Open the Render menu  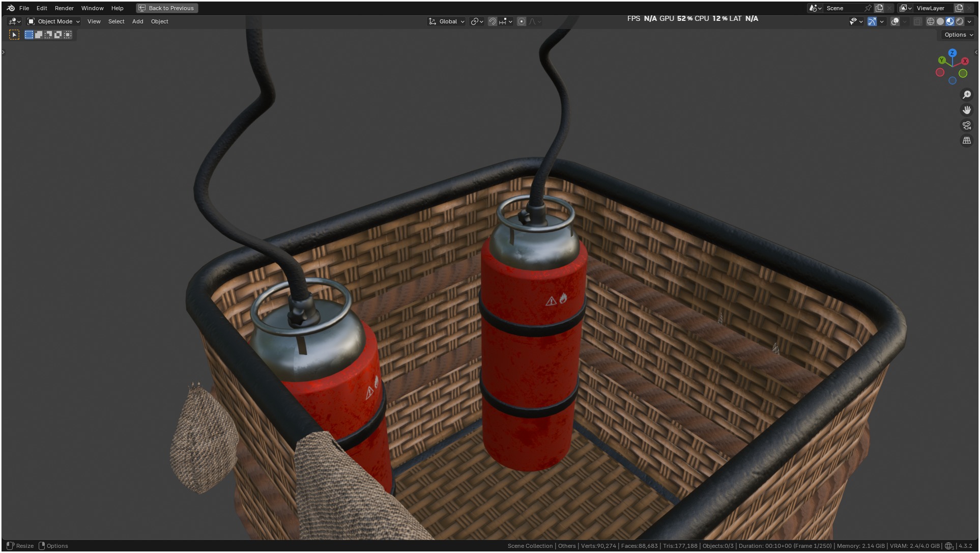[x=64, y=8]
